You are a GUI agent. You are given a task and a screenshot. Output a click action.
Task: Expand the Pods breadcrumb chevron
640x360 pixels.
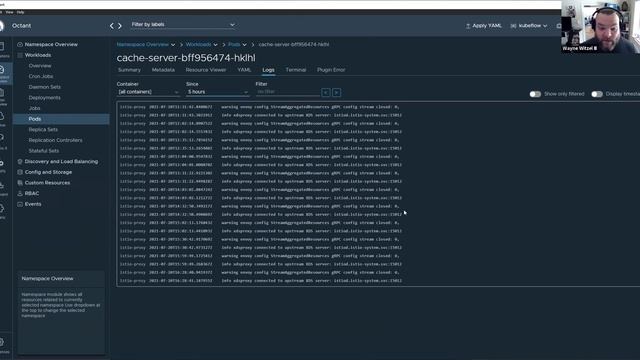pyautogui.click(x=244, y=44)
